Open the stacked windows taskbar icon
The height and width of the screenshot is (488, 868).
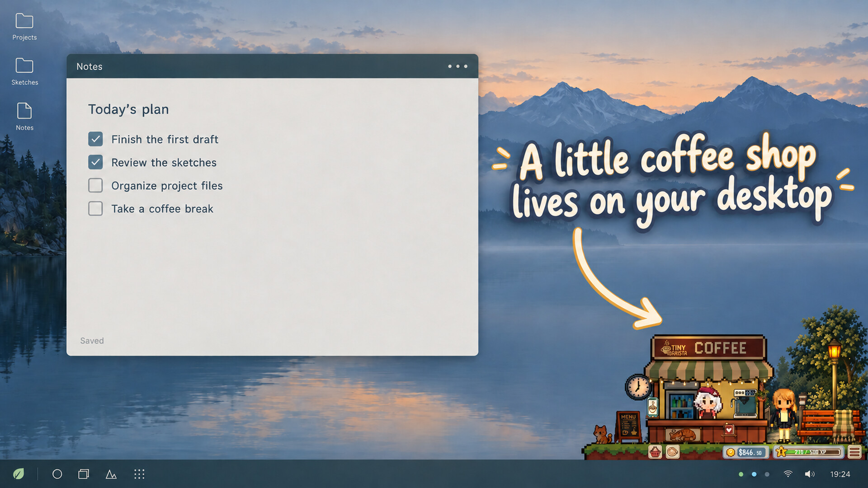click(84, 474)
